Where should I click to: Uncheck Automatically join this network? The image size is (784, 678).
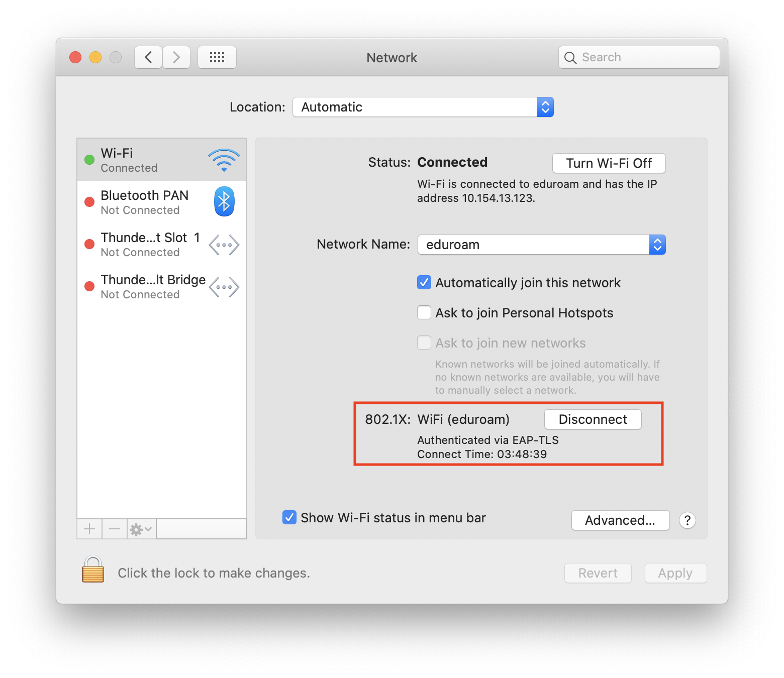click(x=424, y=283)
